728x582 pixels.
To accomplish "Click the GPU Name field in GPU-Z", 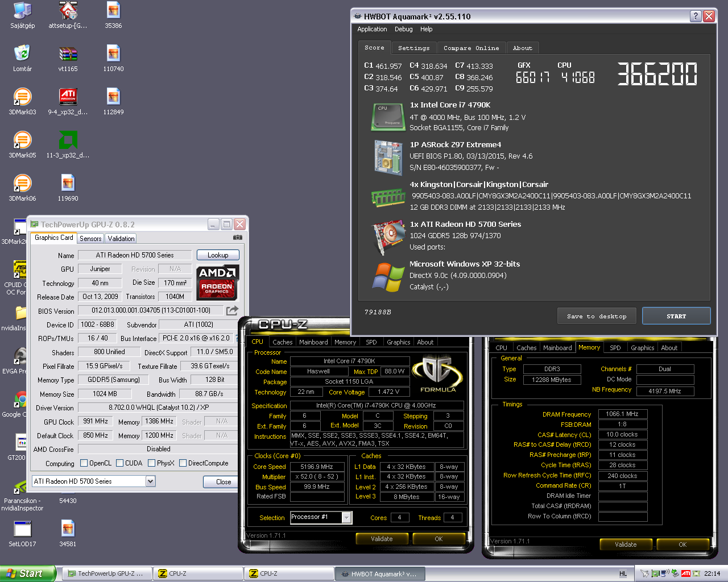I will [135, 255].
